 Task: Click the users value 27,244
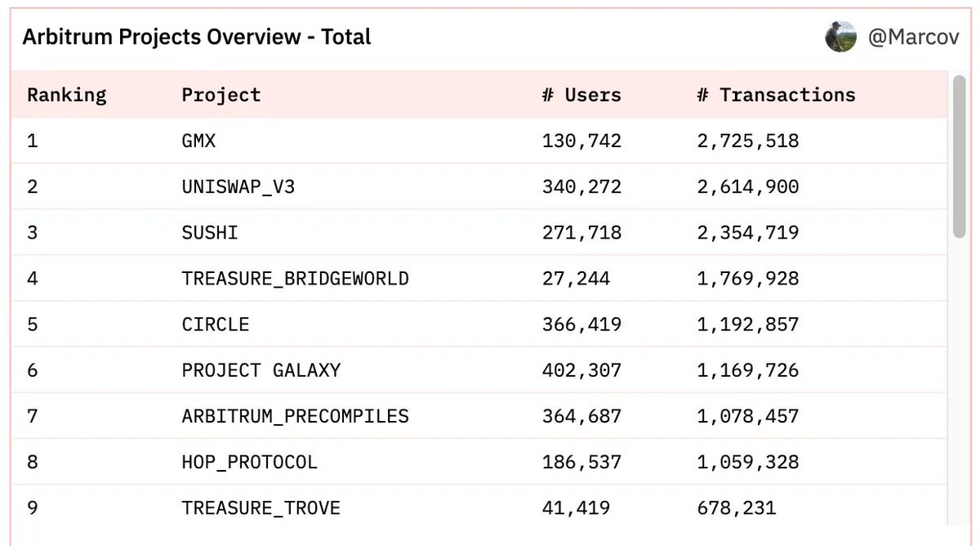(576, 279)
